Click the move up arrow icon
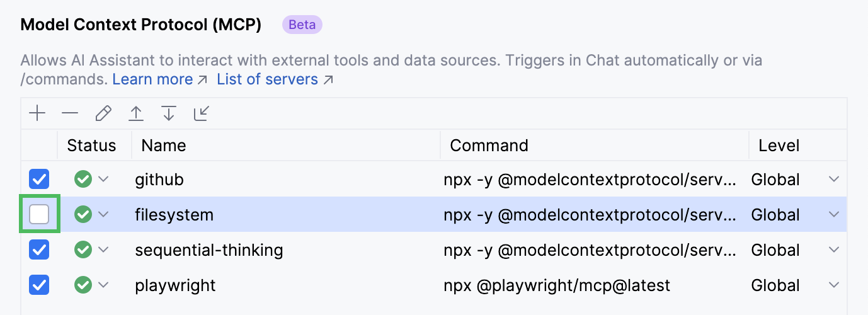 click(136, 113)
